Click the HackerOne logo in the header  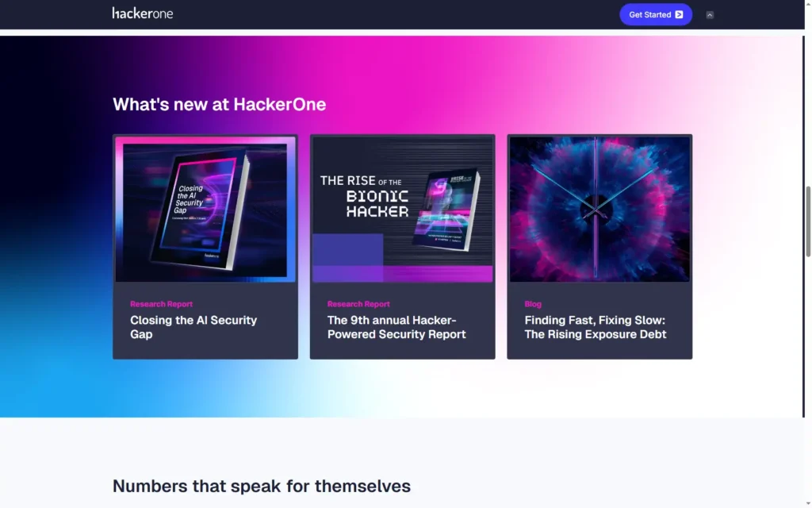143,13
